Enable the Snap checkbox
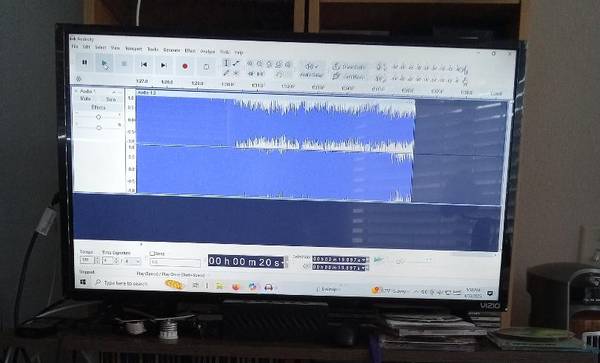The height and width of the screenshot is (363, 600). tap(152, 254)
